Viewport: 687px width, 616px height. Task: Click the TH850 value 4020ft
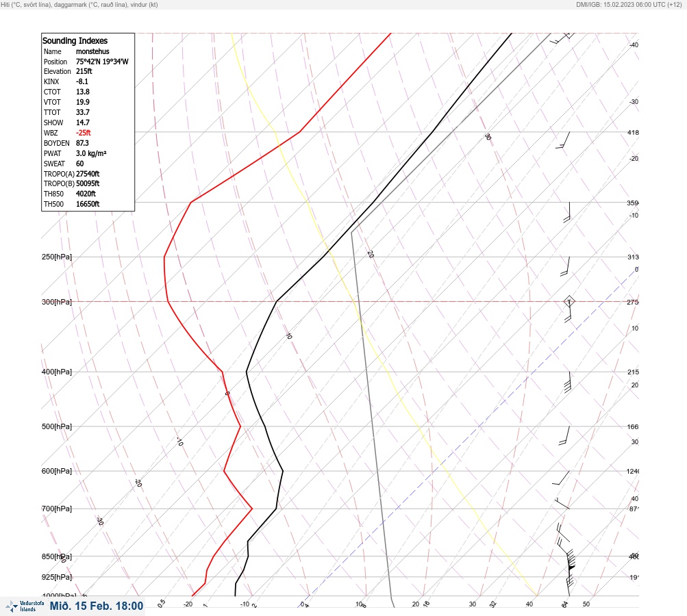(86, 194)
